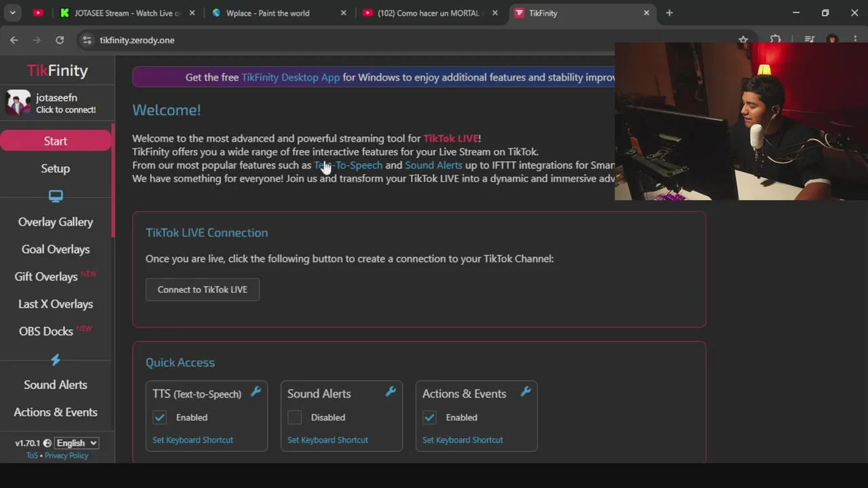This screenshot has height=488, width=868.
Task: Reload the page
Action: pos(60,40)
